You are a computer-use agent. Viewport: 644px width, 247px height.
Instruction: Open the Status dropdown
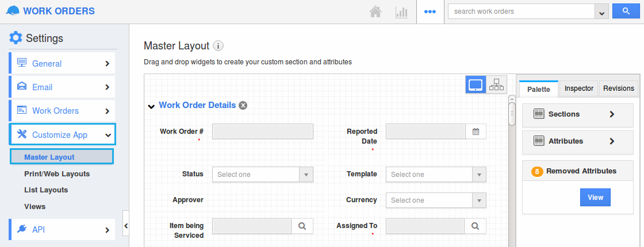coord(263,175)
